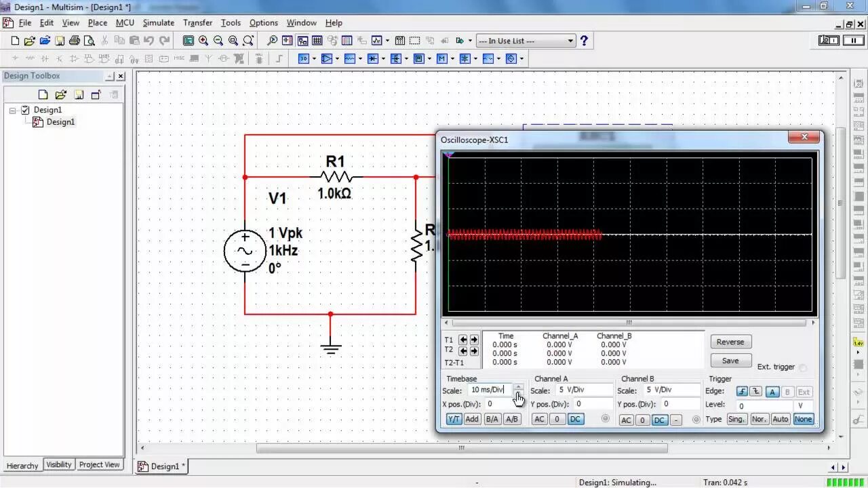Click the Print icon in toolbar
868x488 pixels.
click(x=75, y=41)
